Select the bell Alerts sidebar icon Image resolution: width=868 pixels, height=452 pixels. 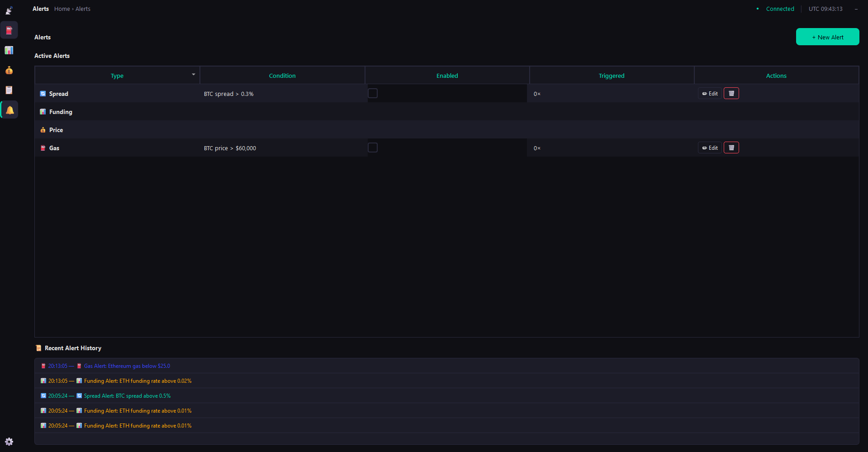tap(9, 109)
